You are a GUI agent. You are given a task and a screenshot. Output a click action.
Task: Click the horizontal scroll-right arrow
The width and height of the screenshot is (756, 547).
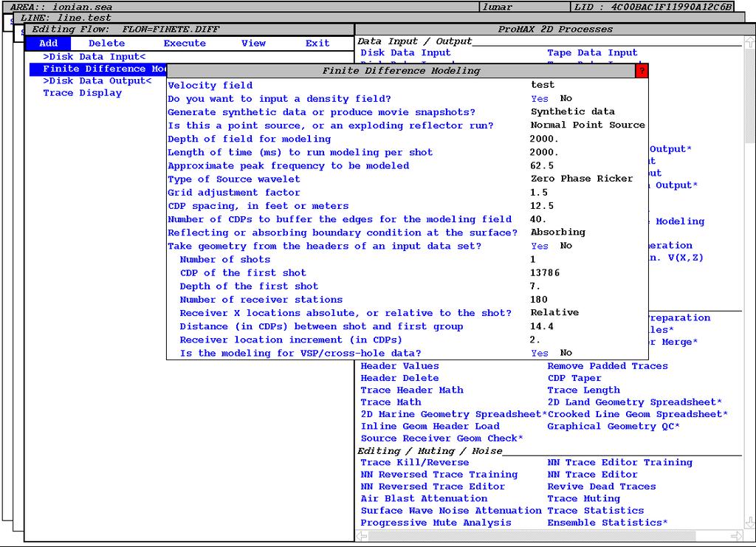(736, 535)
